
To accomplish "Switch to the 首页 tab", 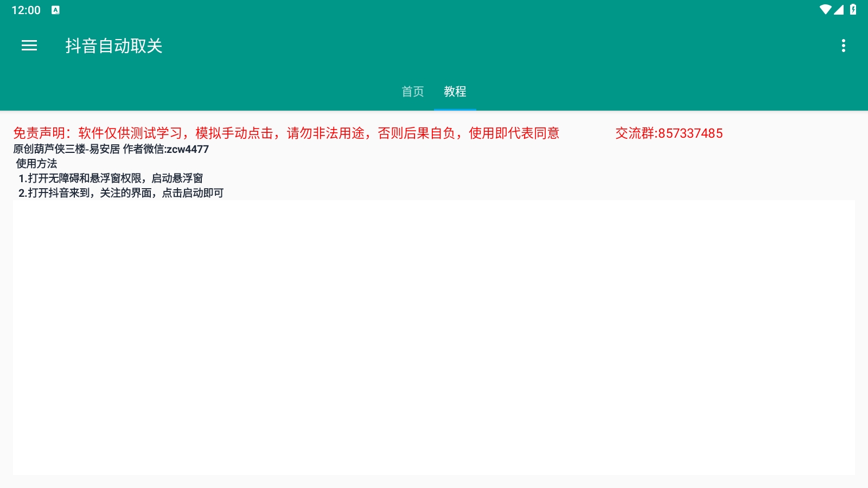I will pos(412,92).
